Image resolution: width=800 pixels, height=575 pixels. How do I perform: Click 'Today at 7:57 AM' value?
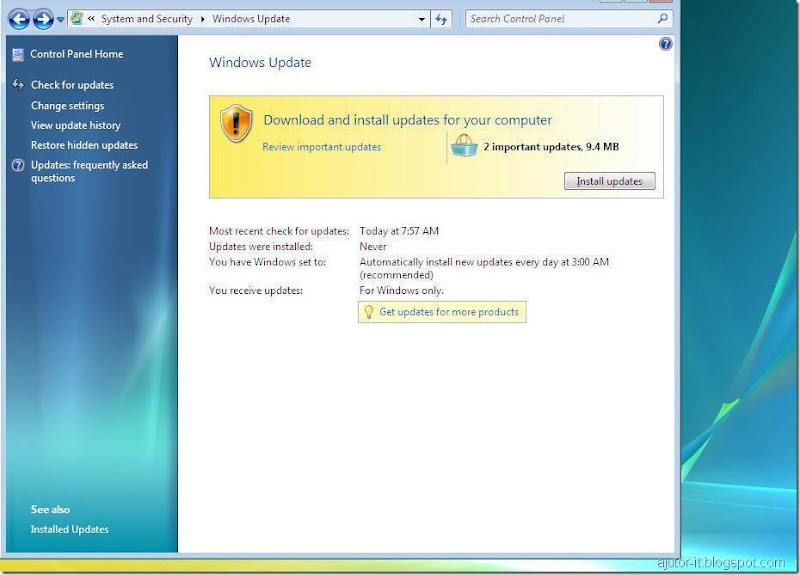click(399, 231)
